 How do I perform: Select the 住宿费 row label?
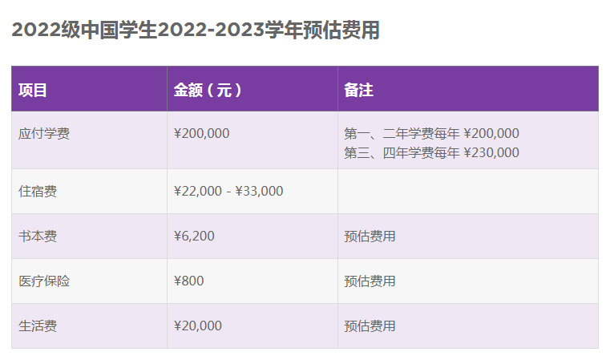click(x=38, y=191)
